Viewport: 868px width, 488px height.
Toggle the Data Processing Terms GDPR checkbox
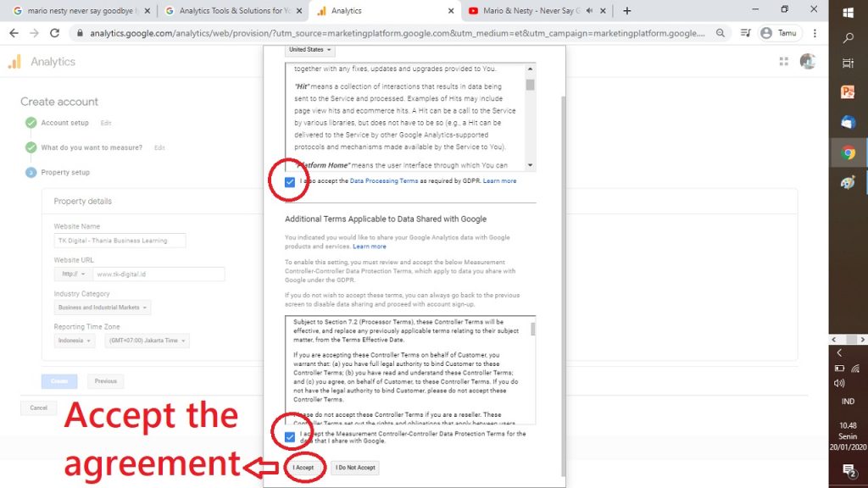(290, 181)
